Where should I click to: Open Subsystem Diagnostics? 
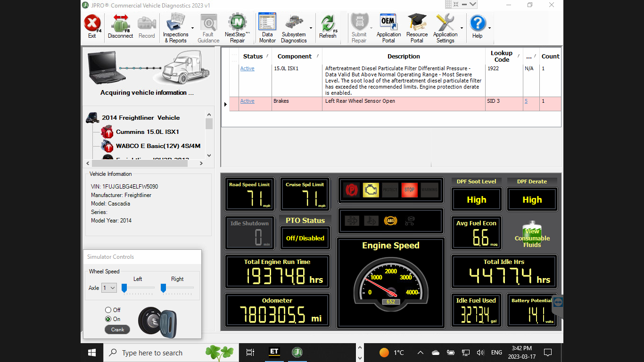point(293,24)
